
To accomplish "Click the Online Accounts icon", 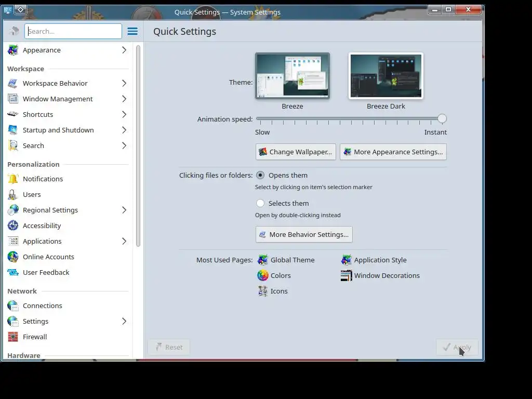I will (13, 257).
